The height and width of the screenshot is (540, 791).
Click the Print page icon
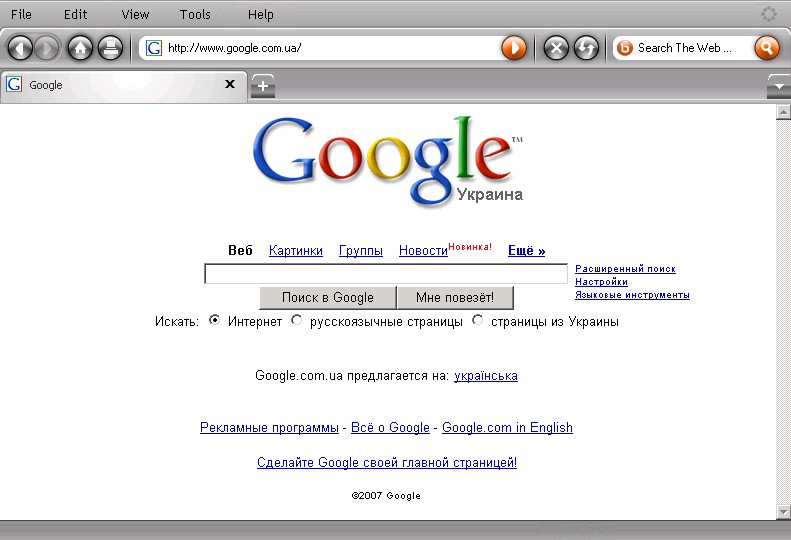coord(110,48)
